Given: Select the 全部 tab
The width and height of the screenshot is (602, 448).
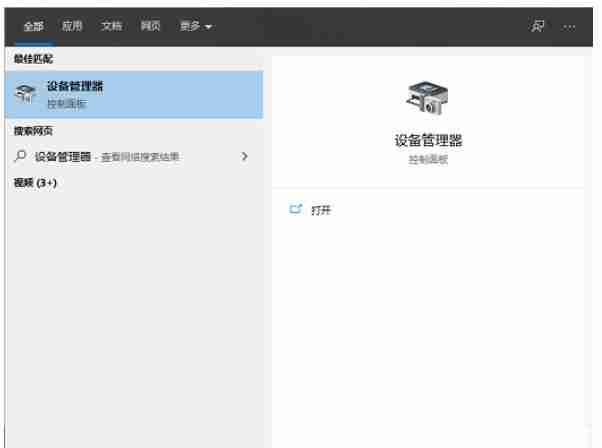Looking at the screenshot, I should pyautogui.click(x=33, y=26).
